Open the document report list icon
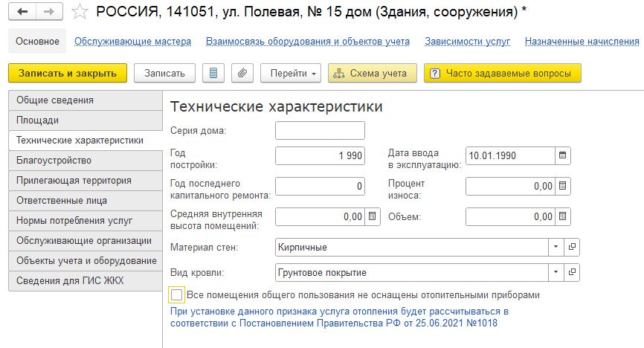 click(214, 74)
